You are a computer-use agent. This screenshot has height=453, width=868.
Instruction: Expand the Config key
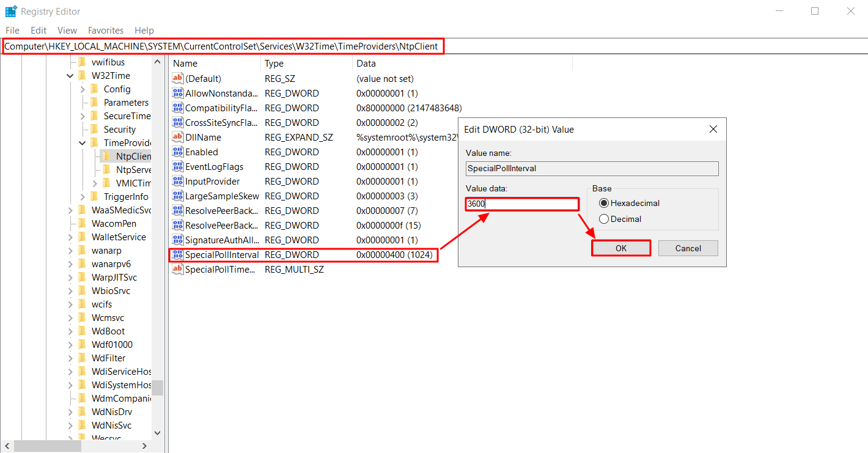(83, 89)
